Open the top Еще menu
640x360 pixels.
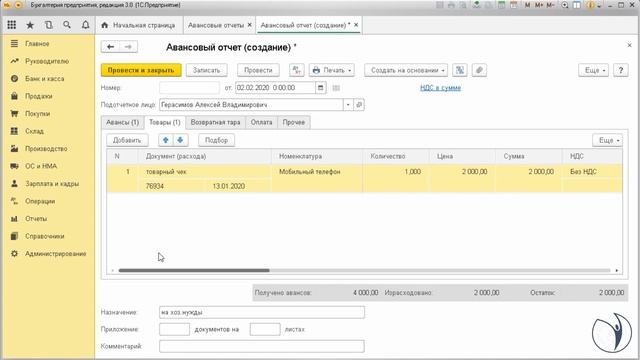click(x=593, y=70)
